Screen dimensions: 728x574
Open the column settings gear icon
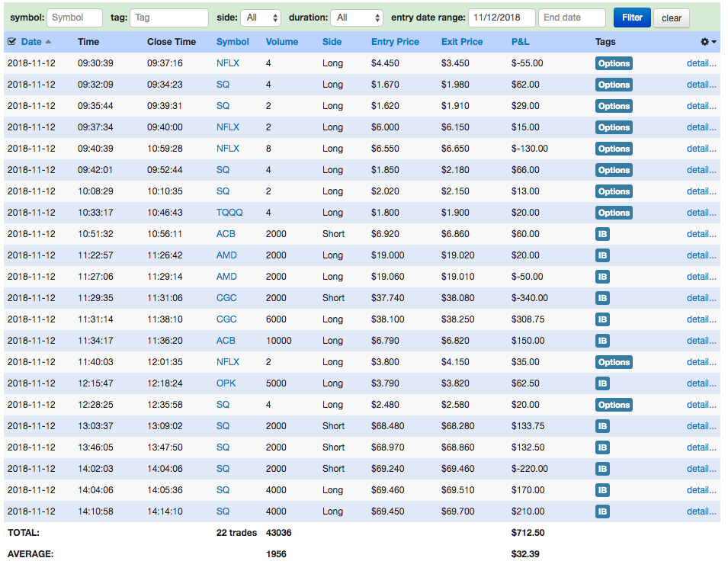[x=704, y=42]
